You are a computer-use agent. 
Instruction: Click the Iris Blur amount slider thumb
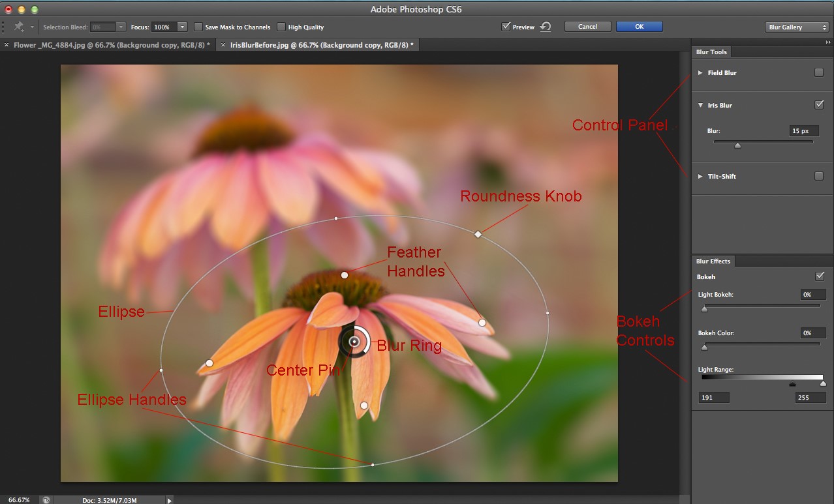tap(737, 145)
